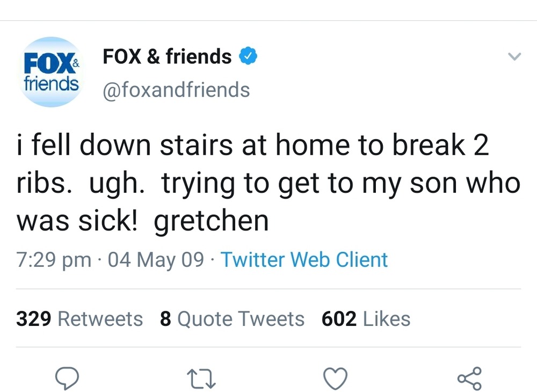The width and height of the screenshot is (537, 392).
Task: Like the tweet with heart icon
Action: pos(336,378)
